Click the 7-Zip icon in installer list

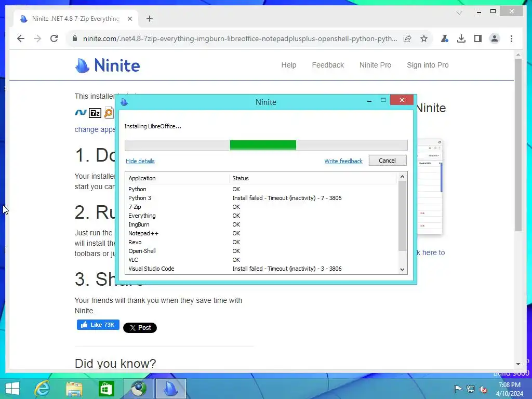95,113
